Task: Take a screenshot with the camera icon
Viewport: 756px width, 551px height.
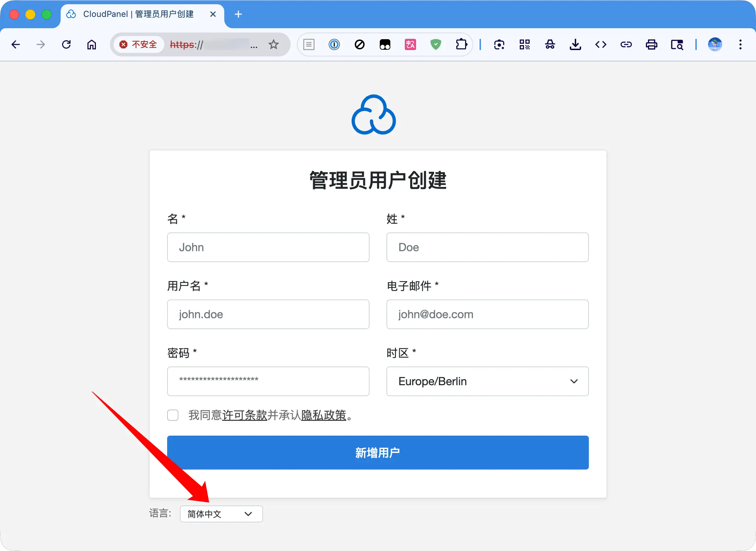Action: coord(499,44)
